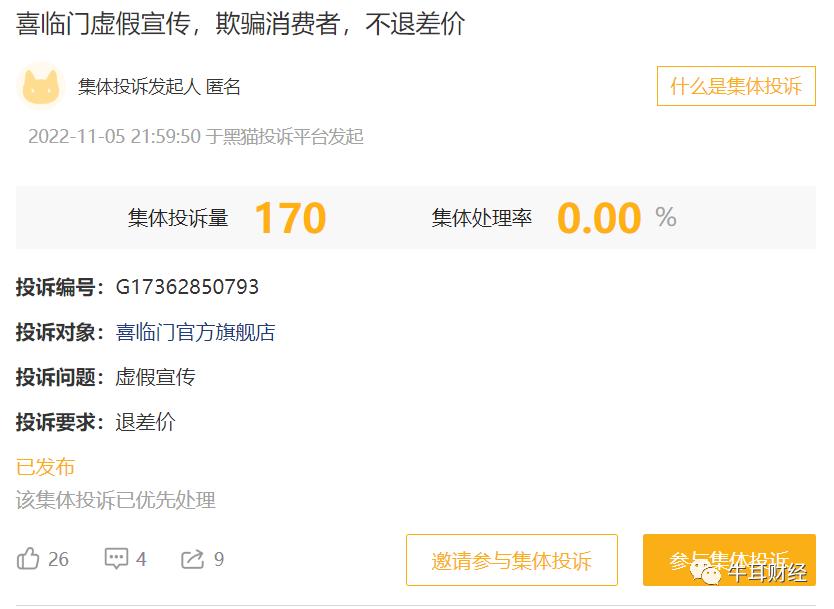This screenshot has width=834, height=609.
Task: Click the comment count 4
Action: click(141, 560)
